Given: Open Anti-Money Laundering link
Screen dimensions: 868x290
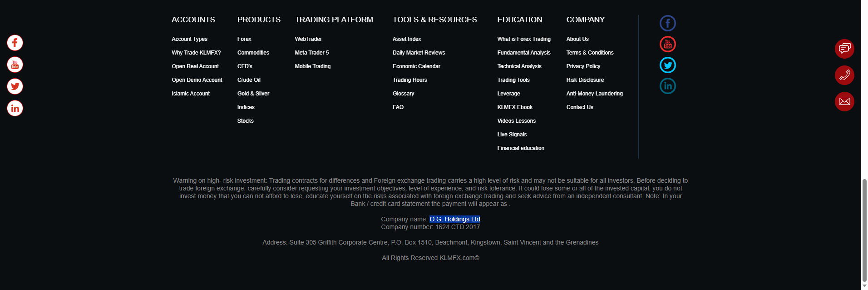Looking at the screenshot, I should point(595,94).
